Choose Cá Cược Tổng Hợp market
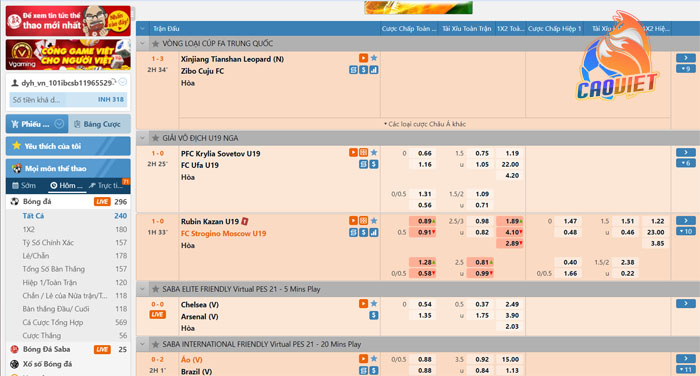The height and width of the screenshot is (376, 700). [53, 322]
